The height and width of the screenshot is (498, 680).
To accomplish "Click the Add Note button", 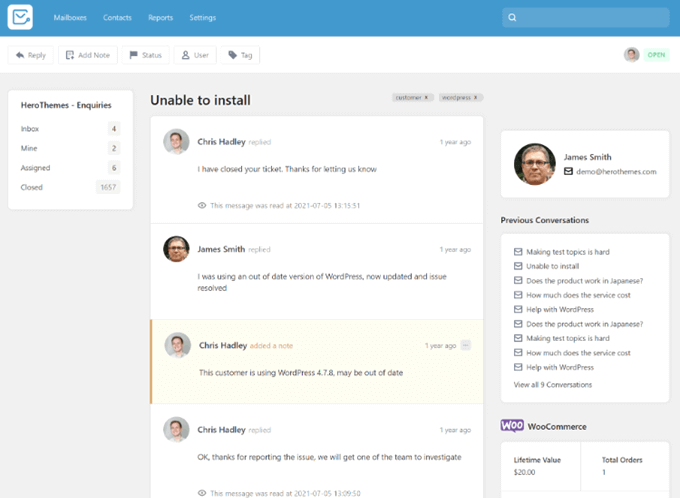I will (x=88, y=55).
